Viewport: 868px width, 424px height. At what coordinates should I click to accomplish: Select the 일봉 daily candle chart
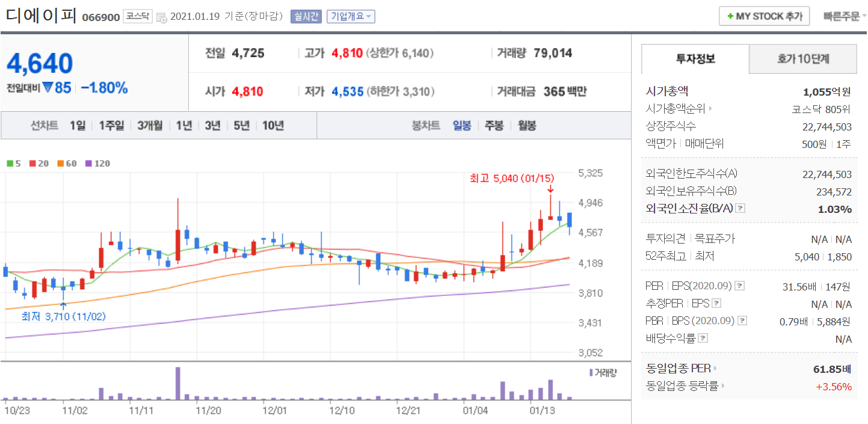pos(462,126)
